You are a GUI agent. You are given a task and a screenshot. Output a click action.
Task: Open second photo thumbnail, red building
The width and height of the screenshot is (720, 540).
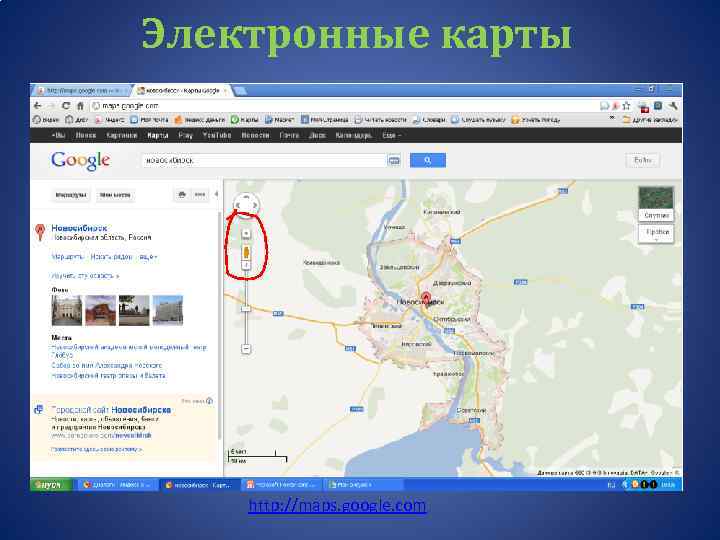click(101, 310)
